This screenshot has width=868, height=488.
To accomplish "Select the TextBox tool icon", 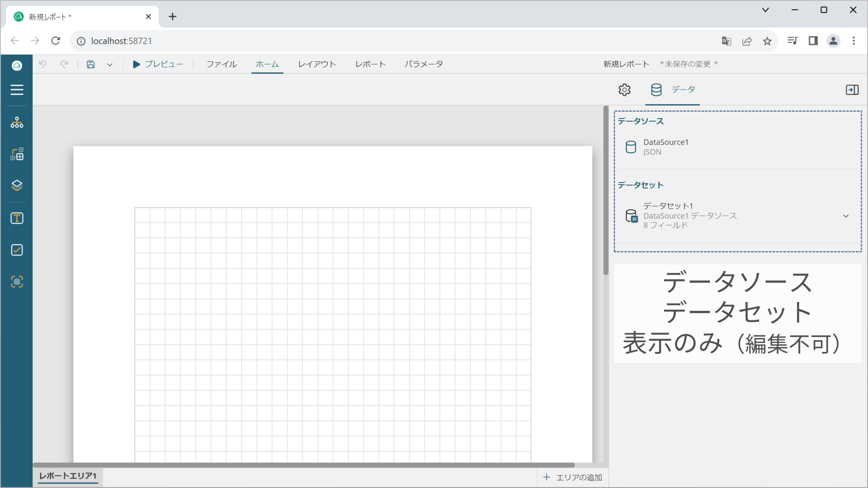I will coord(17,218).
